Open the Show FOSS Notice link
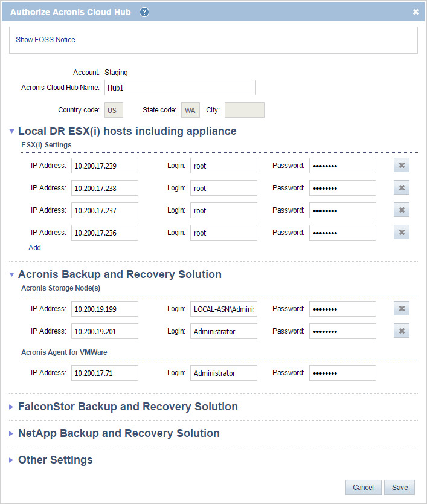The width and height of the screenshot is (427, 504). (x=45, y=40)
